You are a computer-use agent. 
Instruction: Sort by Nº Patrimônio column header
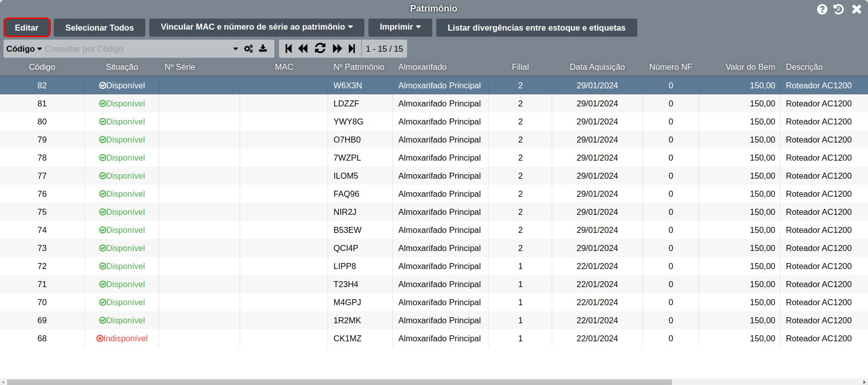(x=359, y=67)
